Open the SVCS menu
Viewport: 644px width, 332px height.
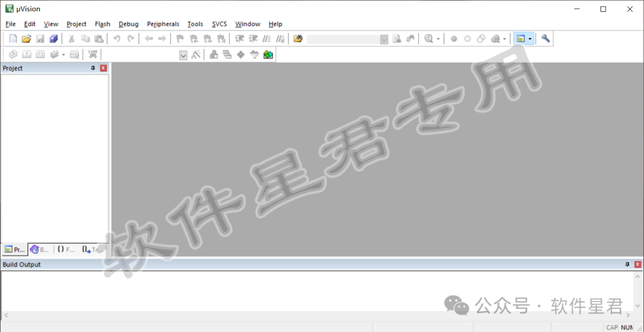pos(219,24)
